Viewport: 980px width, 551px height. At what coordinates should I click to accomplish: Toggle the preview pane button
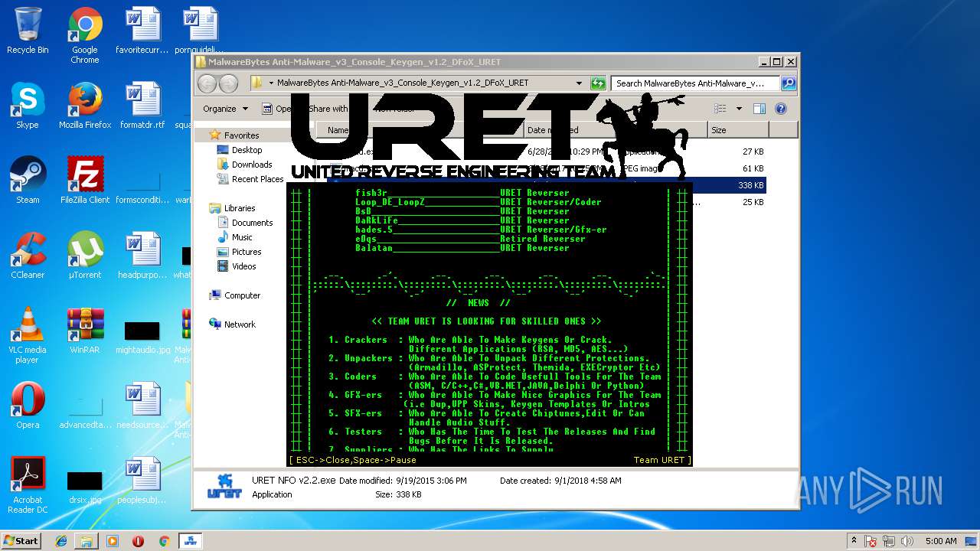click(x=759, y=109)
